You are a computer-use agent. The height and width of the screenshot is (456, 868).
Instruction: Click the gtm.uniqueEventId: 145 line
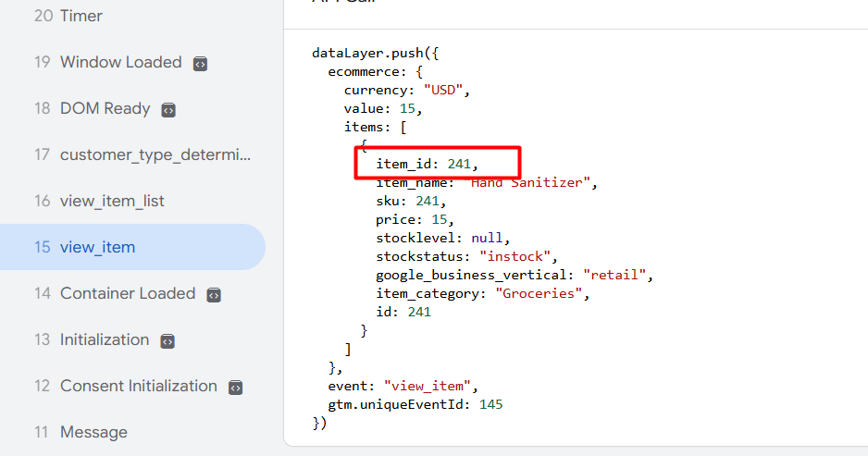pos(415,404)
